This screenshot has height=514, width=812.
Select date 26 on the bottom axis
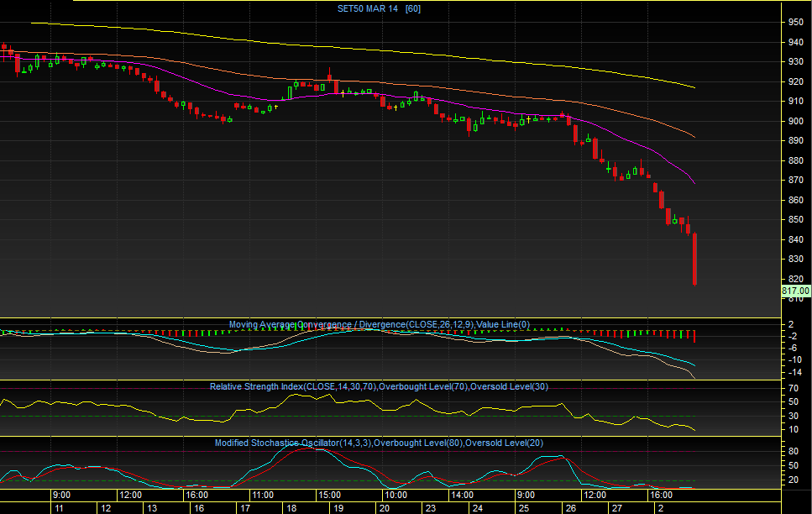pyautogui.click(x=570, y=508)
